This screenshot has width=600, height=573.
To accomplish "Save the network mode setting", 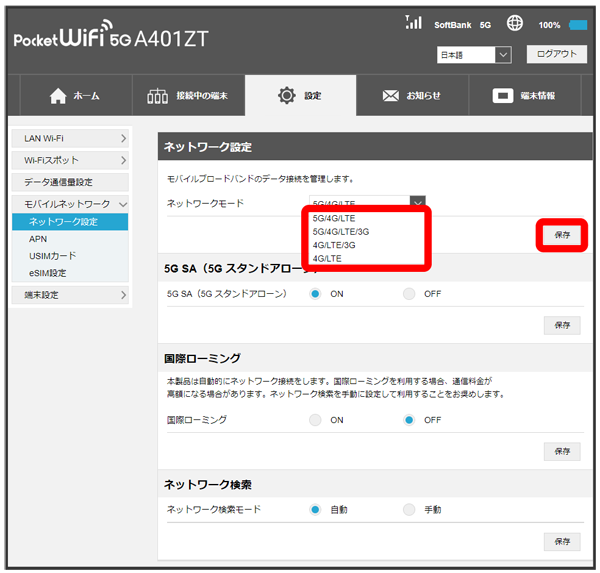I will [561, 234].
